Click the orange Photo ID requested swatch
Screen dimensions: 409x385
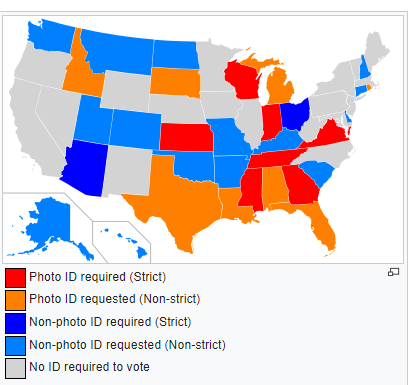pyautogui.click(x=15, y=300)
